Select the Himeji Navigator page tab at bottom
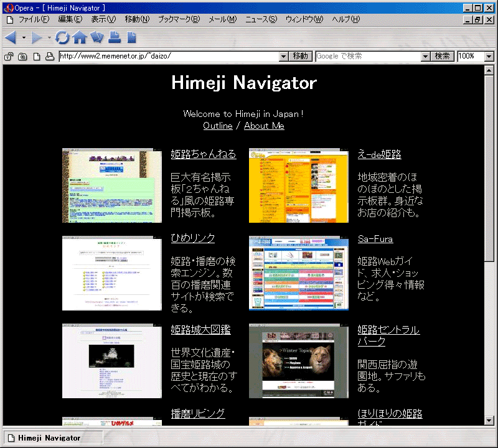The width and height of the screenshot is (498, 448). tap(53, 438)
